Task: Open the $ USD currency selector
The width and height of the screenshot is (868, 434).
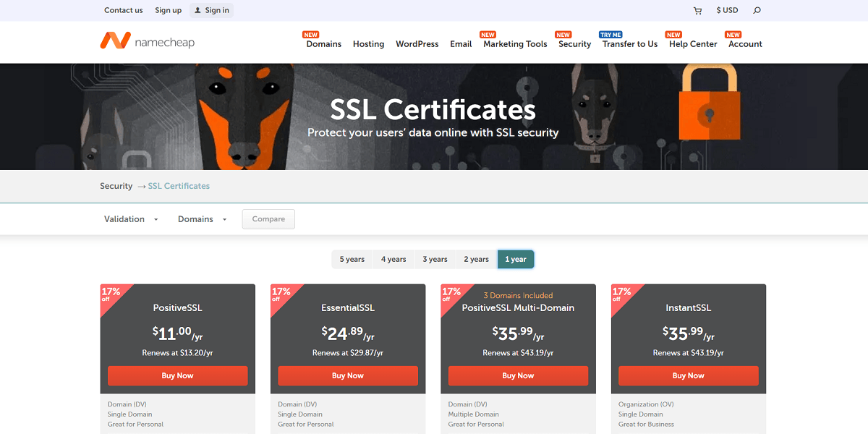Action: click(727, 10)
